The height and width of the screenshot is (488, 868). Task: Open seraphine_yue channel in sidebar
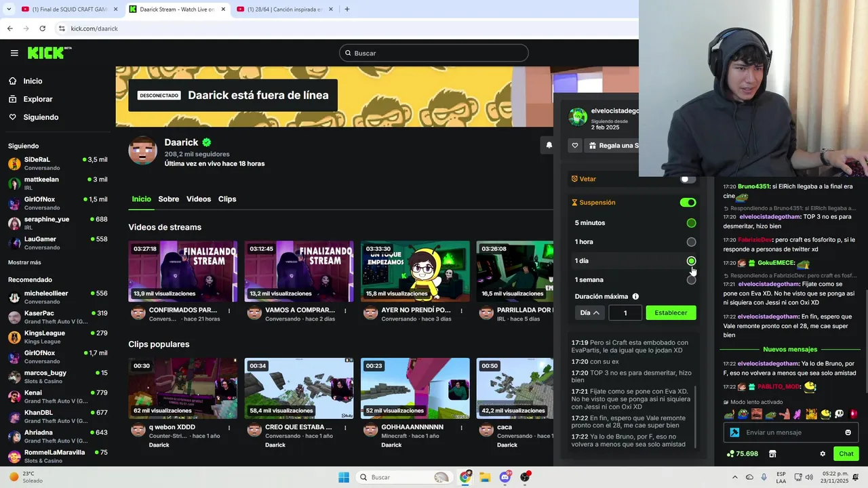(58, 223)
